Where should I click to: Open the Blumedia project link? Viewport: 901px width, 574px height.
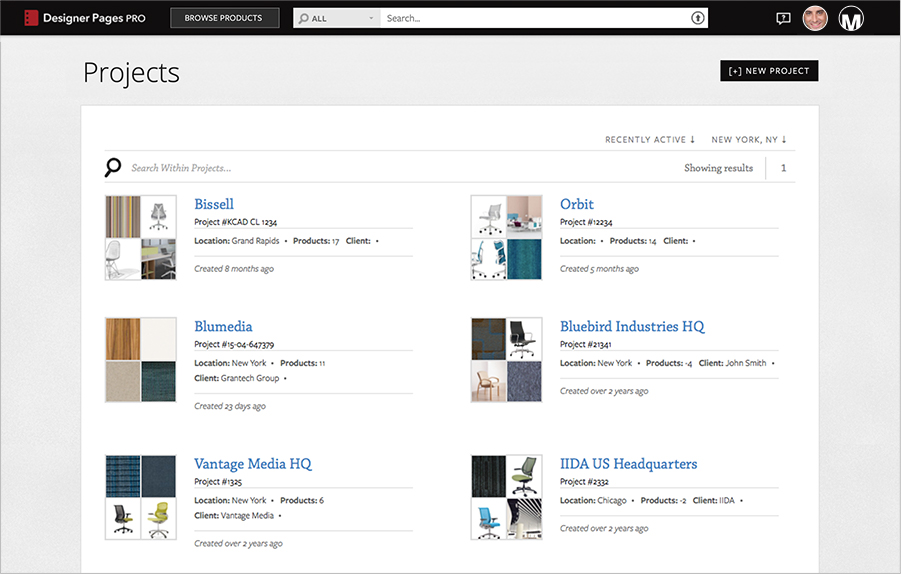point(223,326)
